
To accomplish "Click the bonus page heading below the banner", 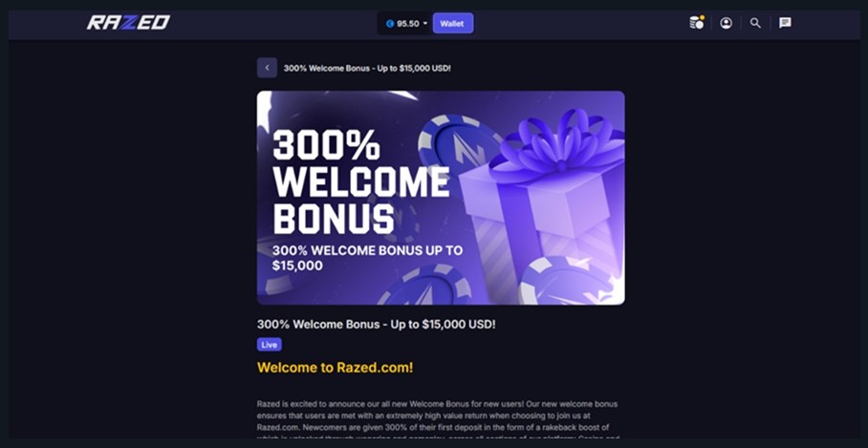I will coord(377,325).
